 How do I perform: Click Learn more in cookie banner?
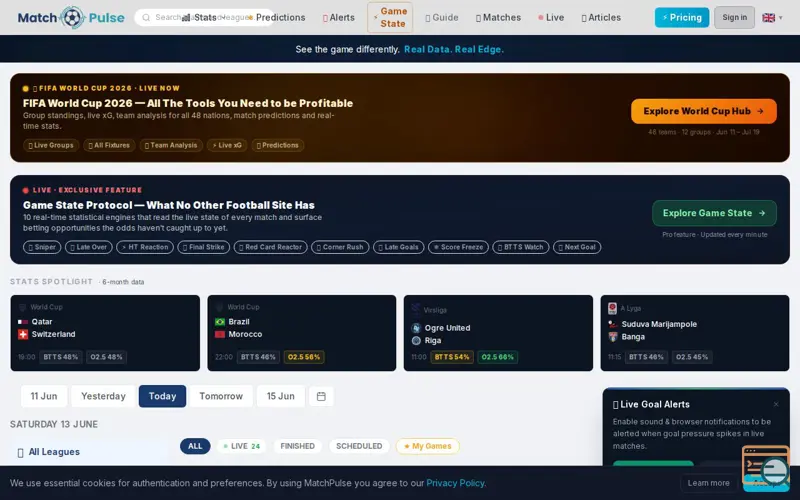tap(708, 483)
